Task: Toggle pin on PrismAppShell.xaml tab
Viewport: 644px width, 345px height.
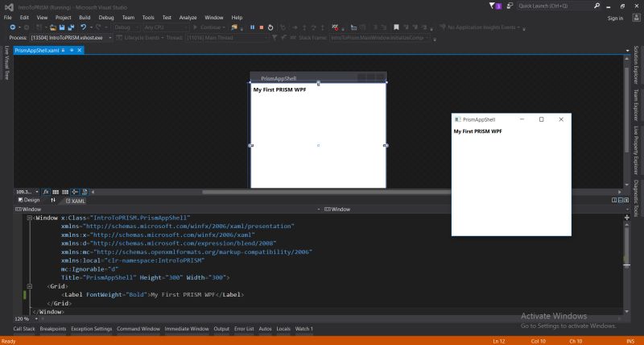Action: point(72,50)
